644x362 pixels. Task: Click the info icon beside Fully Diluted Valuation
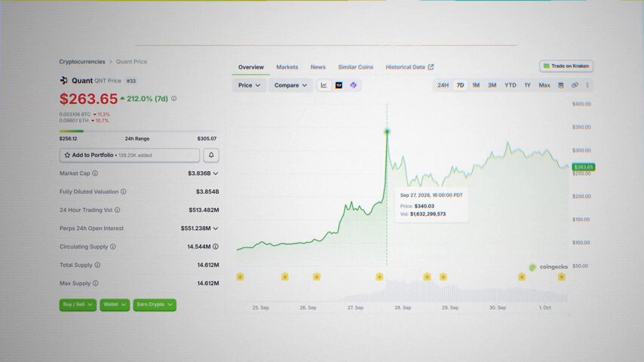[x=123, y=192]
